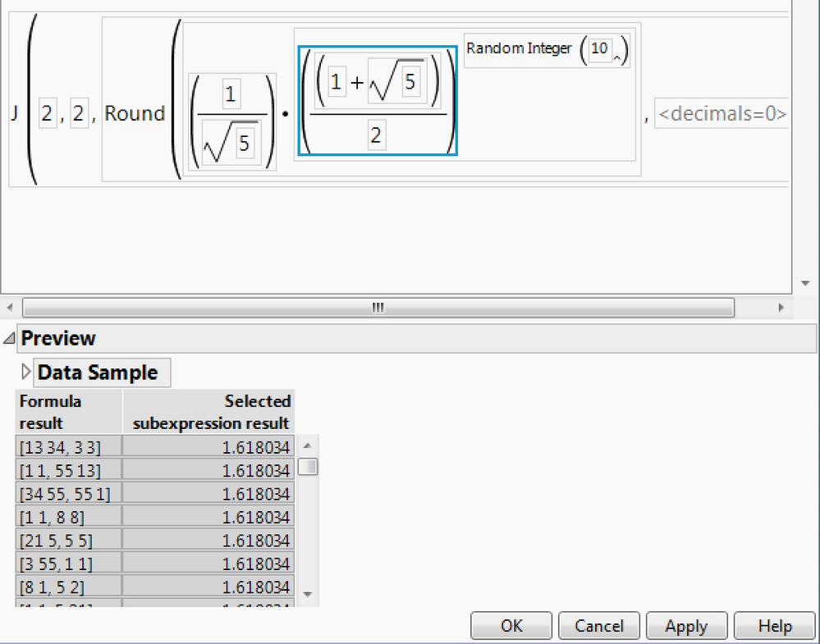Select the <decimals=0> placeholder argument
820x644 pixels.
click(721, 114)
